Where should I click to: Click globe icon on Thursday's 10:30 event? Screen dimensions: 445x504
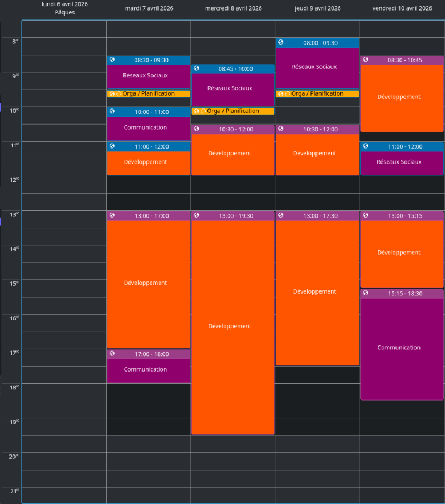click(281, 129)
